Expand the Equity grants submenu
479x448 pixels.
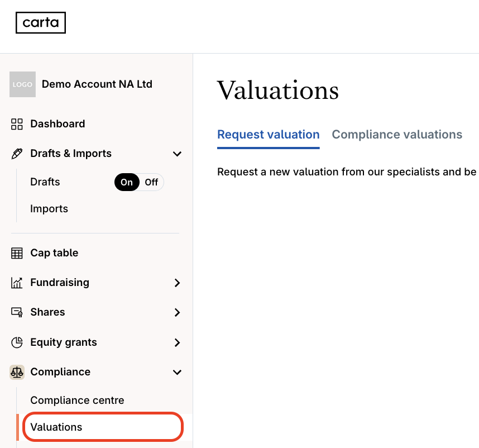(x=177, y=342)
